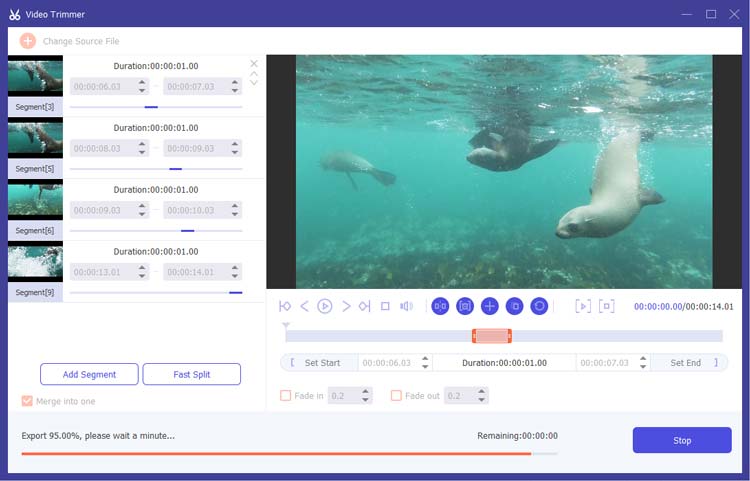Click the Set Start button

[319, 363]
